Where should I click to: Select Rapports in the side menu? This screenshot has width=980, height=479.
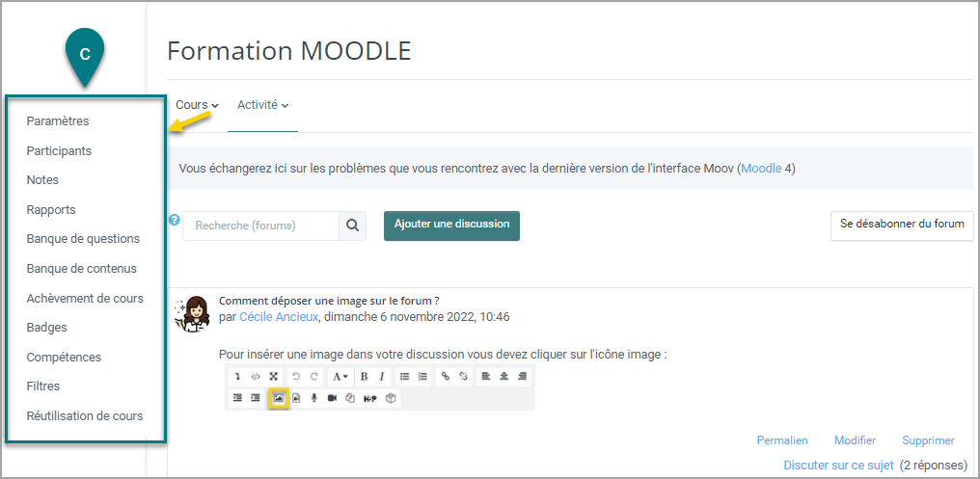click(x=50, y=210)
